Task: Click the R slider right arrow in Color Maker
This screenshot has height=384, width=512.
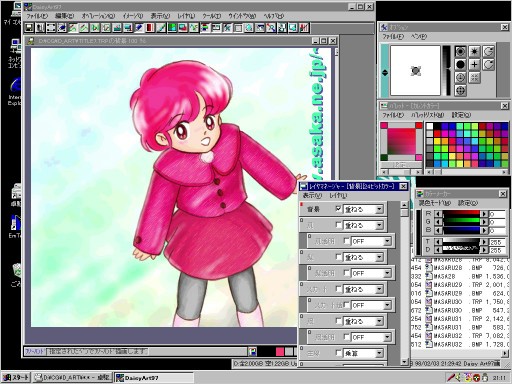Action: click(484, 214)
